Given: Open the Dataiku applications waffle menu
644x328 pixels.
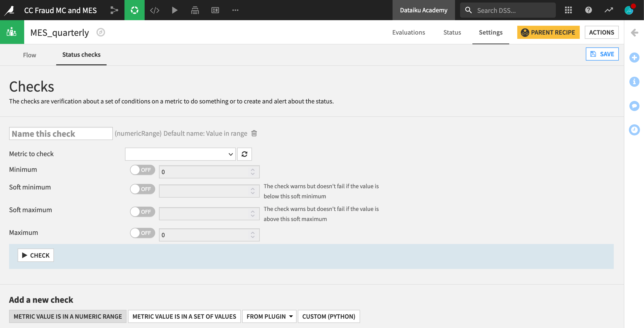Looking at the screenshot, I should (568, 10).
